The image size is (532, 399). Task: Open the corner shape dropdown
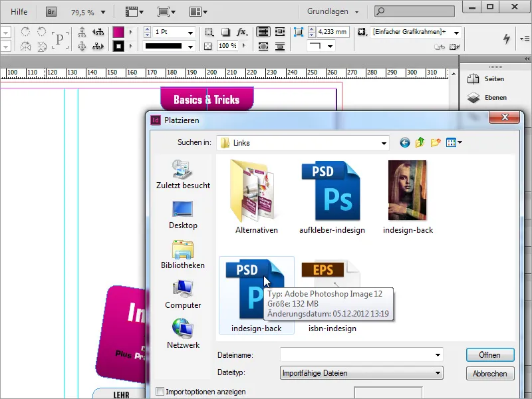[330, 46]
